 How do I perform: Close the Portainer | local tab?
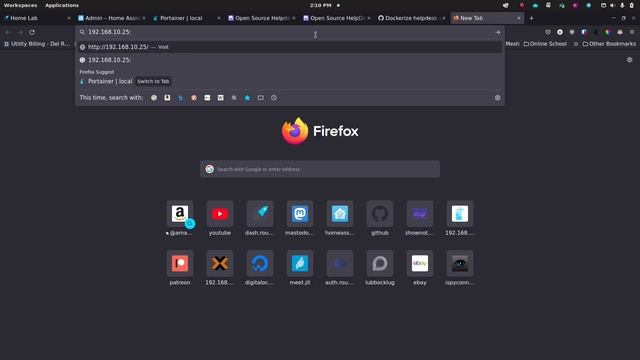219,18
